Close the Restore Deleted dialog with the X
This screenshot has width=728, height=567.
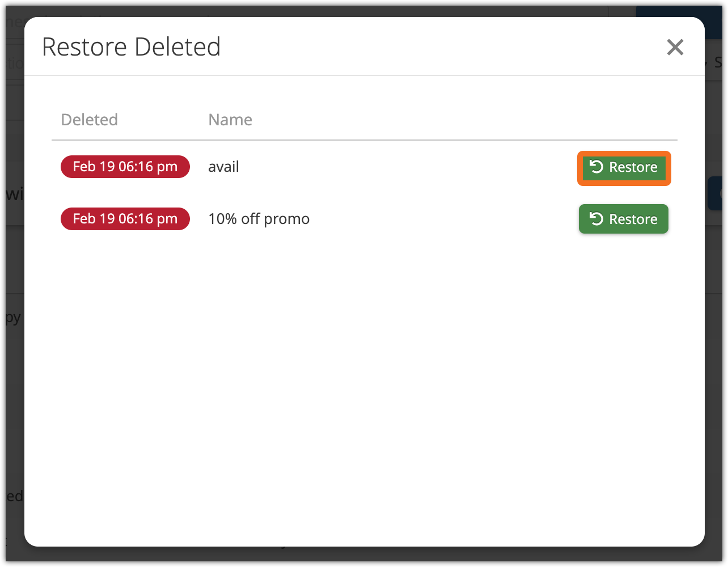[675, 47]
